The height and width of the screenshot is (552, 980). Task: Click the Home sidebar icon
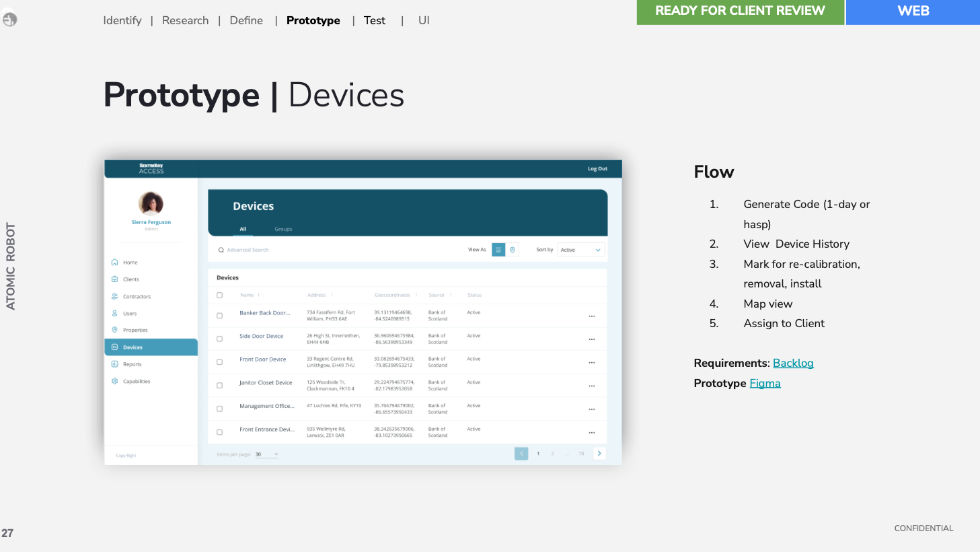coord(115,263)
